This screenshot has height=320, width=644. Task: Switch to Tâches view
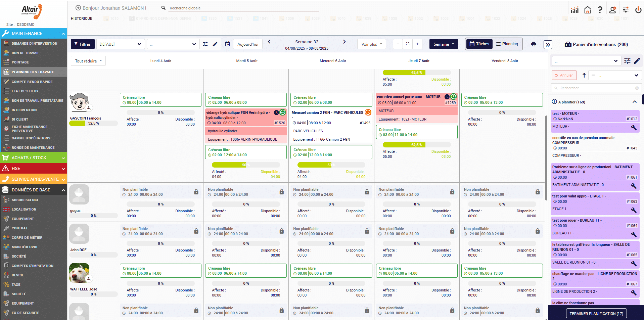[479, 44]
